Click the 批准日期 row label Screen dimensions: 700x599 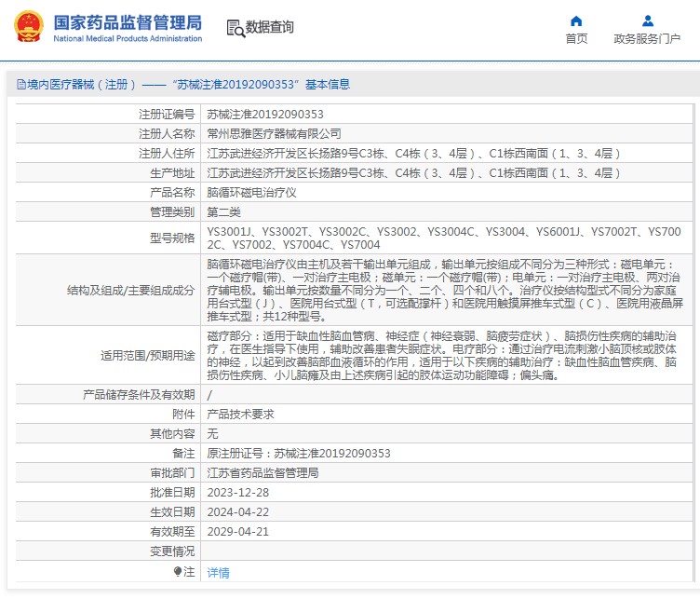click(x=172, y=492)
